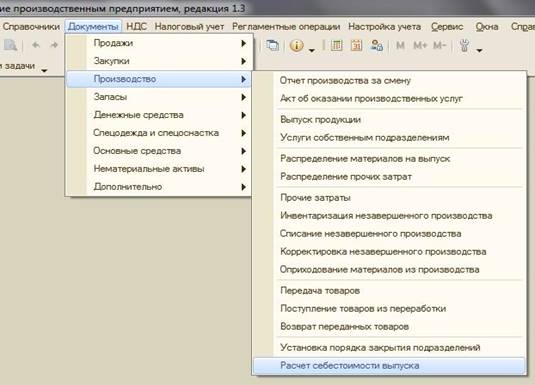Click the copy windows icon in toolbar
The height and width of the screenshot is (385, 535).
click(x=273, y=45)
